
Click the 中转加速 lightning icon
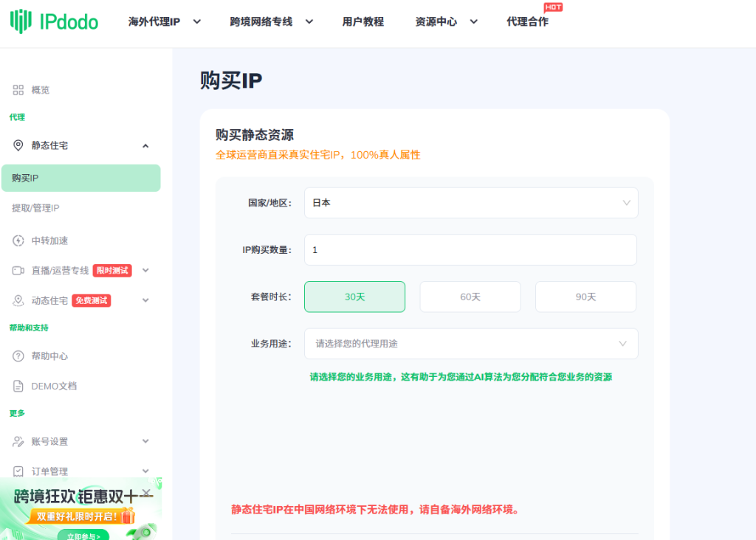[18, 240]
